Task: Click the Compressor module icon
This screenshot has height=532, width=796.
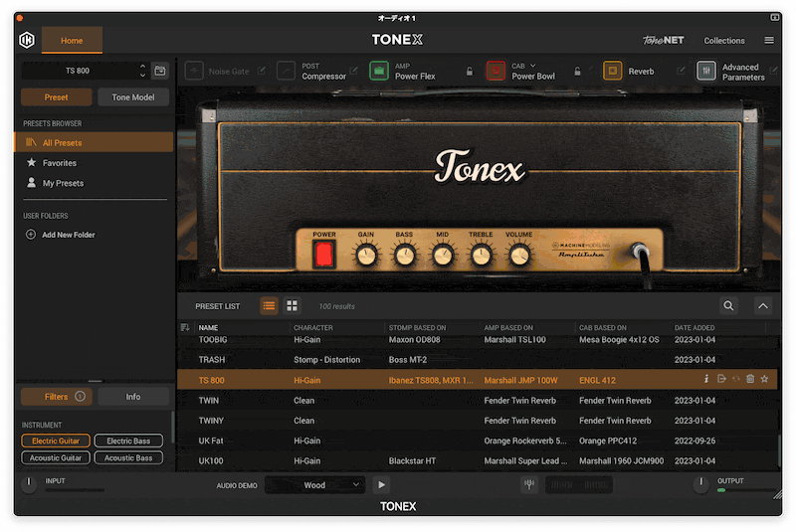Action: pyautogui.click(x=286, y=71)
